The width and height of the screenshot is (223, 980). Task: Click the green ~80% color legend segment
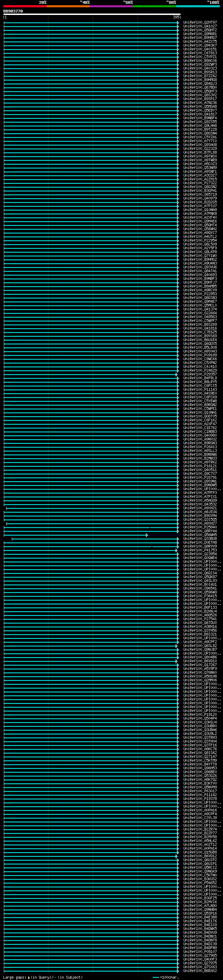[155, 6]
